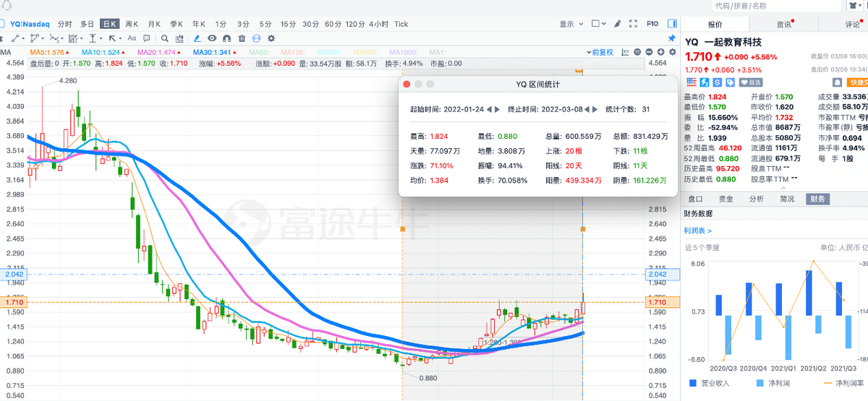Click the blue sync link icon

pyautogui.click(x=256, y=38)
